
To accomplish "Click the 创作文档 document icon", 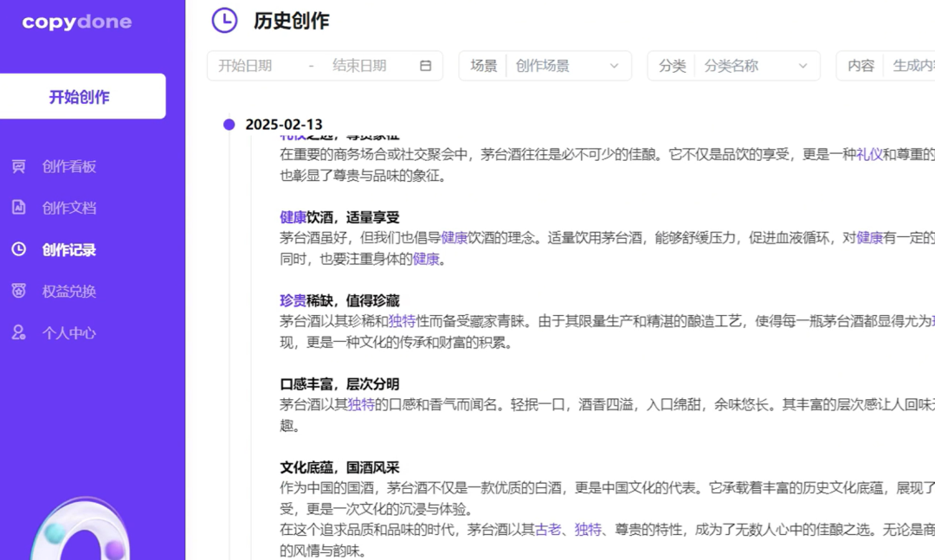I will click(19, 208).
